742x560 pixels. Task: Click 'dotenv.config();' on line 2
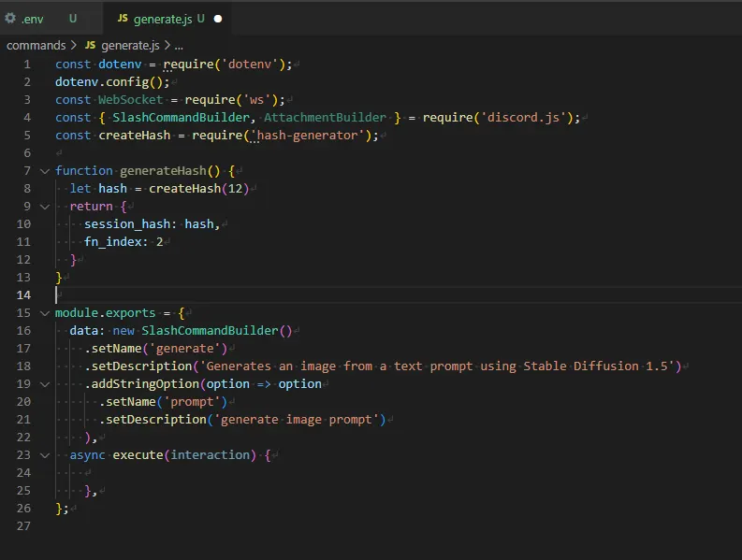(x=112, y=82)
